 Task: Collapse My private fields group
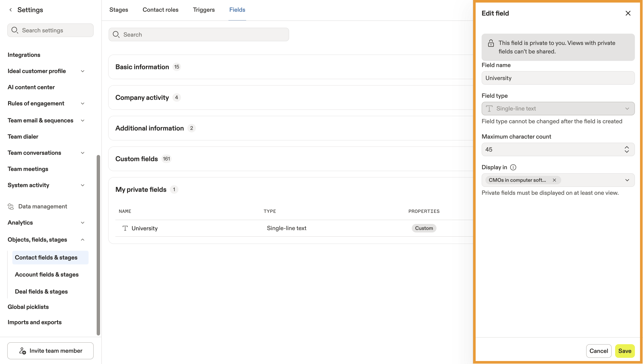click(x=141, y=189)
